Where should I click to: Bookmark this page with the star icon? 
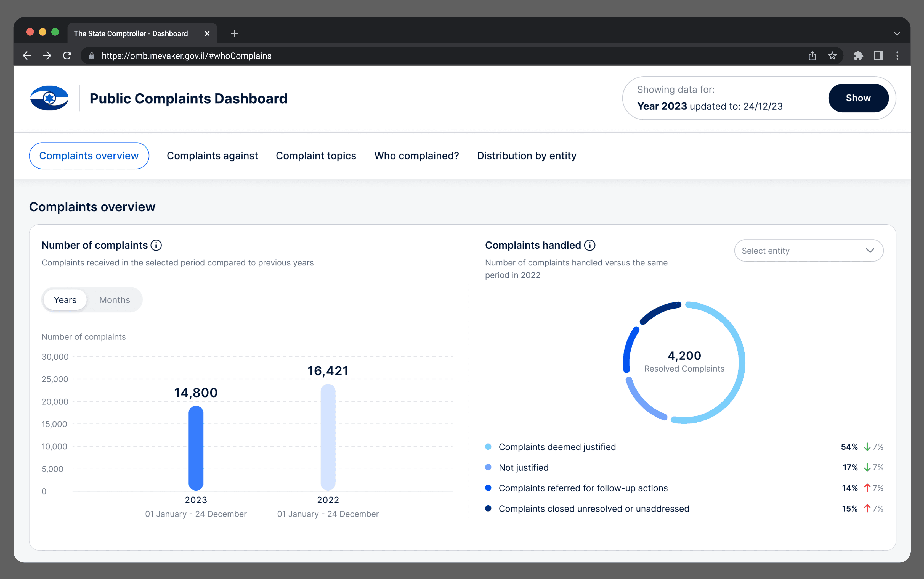point(832,56)
